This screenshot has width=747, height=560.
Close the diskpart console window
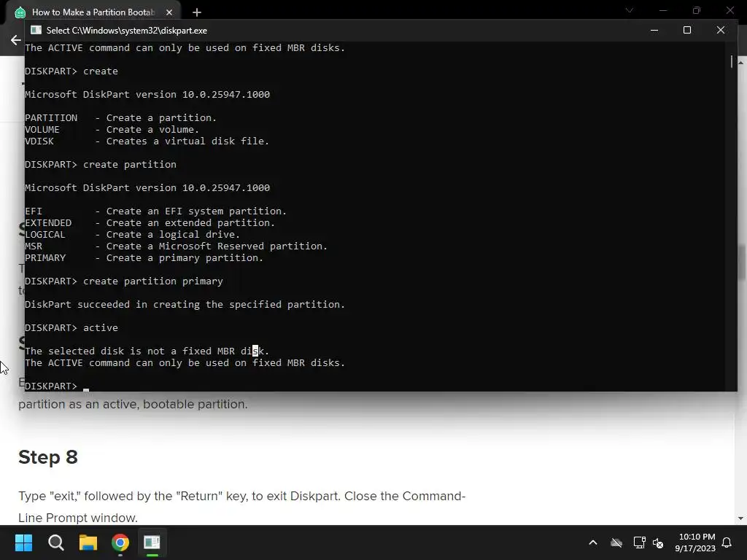721,30
